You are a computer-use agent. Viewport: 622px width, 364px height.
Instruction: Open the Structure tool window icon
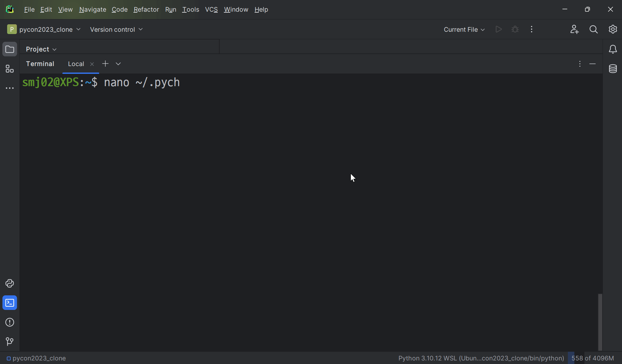click(x=10, y=69)
